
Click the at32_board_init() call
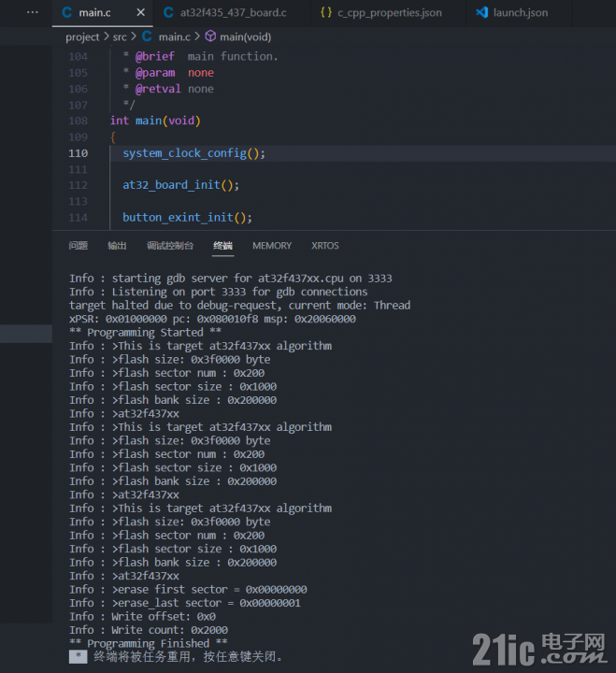click(x=180, y=185)
